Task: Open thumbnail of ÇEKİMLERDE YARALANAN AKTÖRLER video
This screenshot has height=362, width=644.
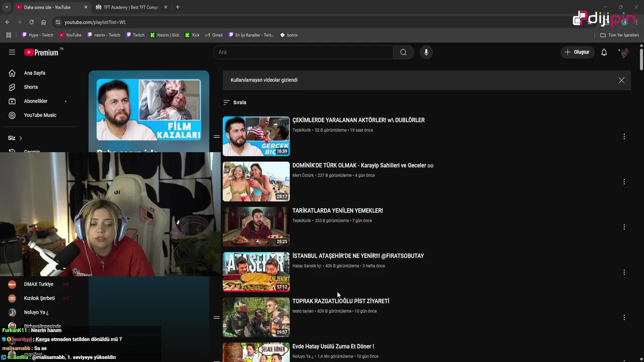Action: [x=256, y=136]
